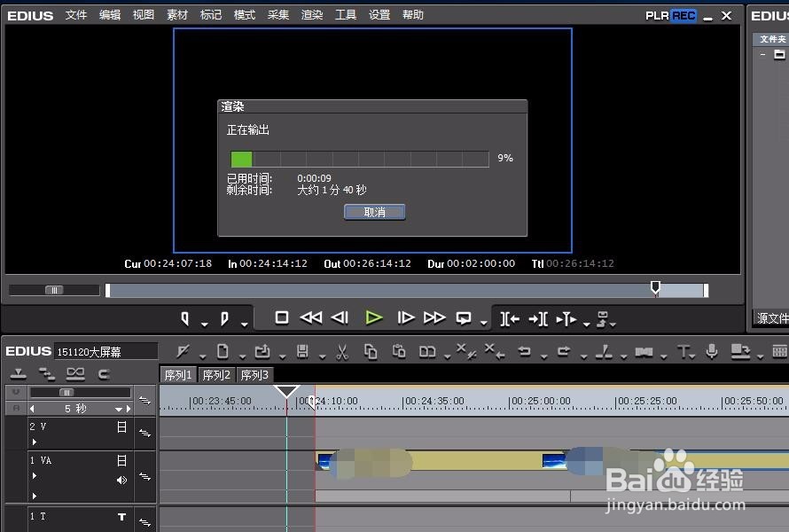The width and height of the screenshot is (789, 532).
Task: Open the 文件 menu
Action: pos(76,15)
